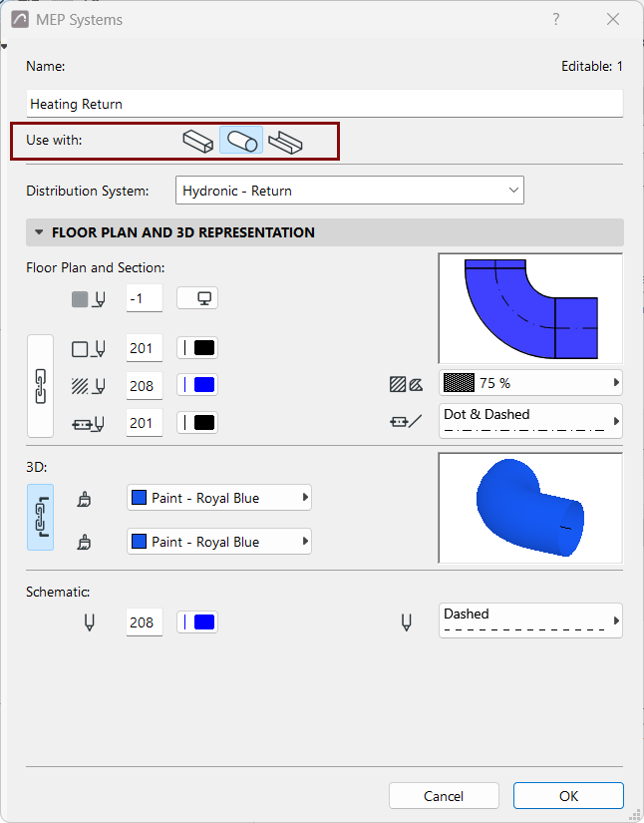Toggle the 3D surfaces chain link
The image size is (644, 823).
point(41,517)
